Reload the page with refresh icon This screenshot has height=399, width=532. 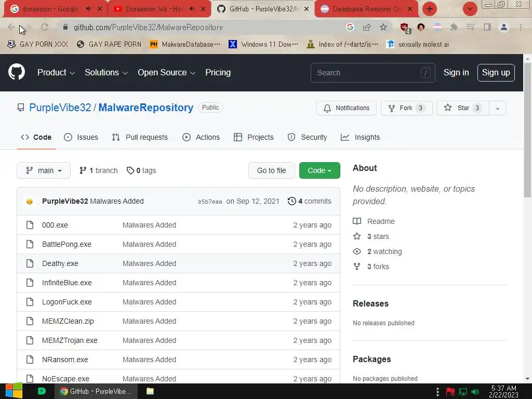pyautogui.click(x=45, y=27)
